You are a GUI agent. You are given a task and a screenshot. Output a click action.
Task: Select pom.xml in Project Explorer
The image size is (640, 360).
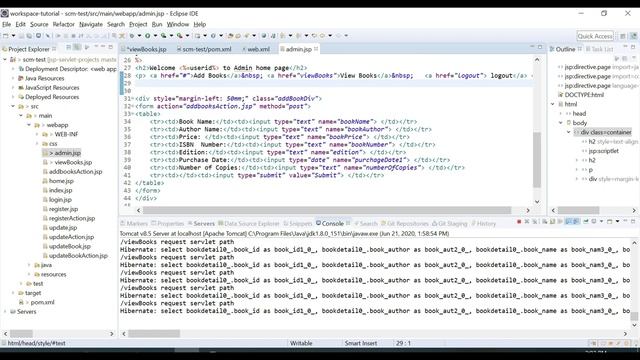pos(42,302)
